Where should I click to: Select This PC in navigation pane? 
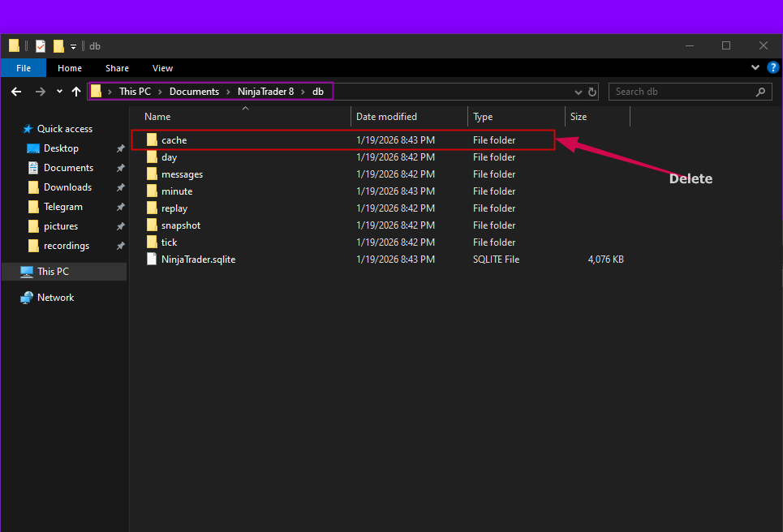(x=53, y=272)
